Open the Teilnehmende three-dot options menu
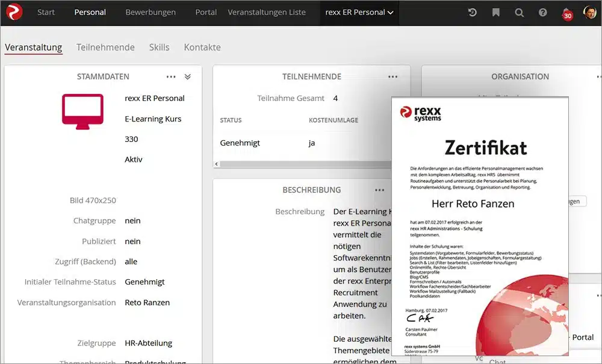This screenshot has height=364, width=602. coord(393,77)
